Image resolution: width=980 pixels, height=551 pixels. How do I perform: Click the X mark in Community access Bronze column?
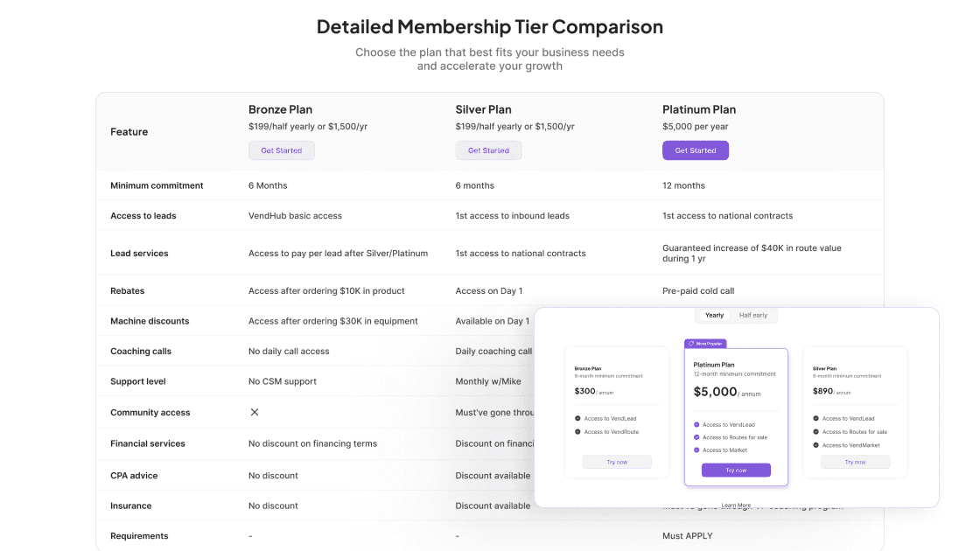tap(254, 412)
